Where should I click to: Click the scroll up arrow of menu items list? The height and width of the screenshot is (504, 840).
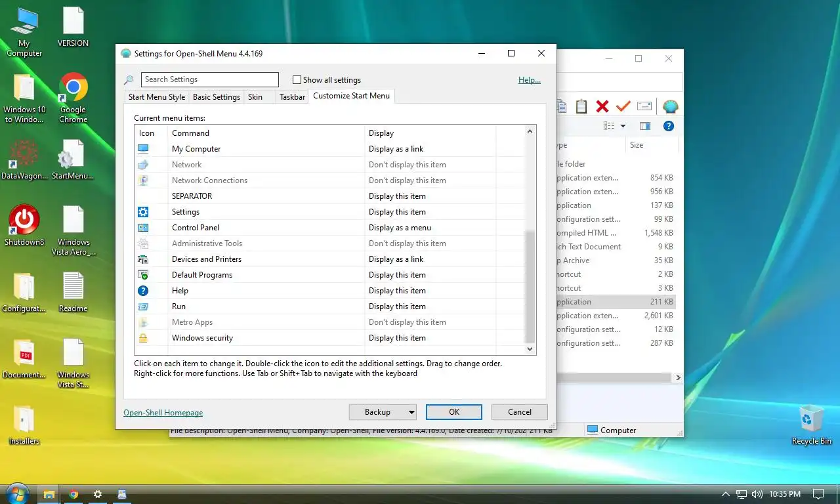(x=530, y=132)
